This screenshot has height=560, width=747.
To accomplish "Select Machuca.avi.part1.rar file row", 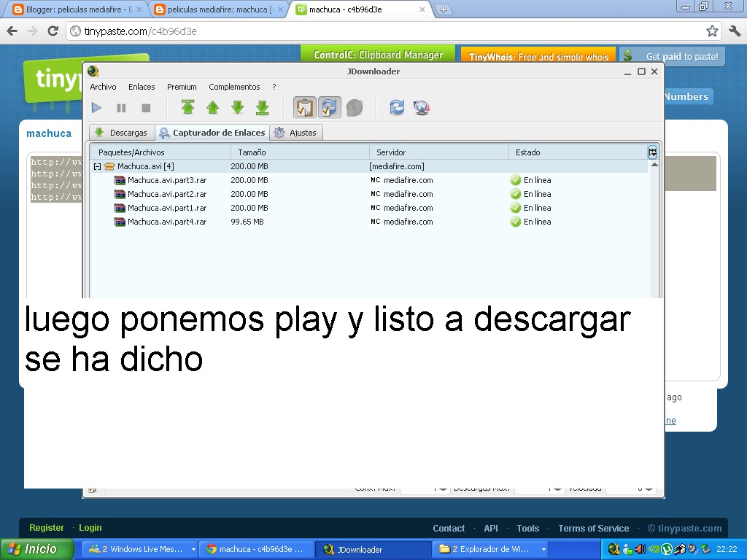I will click(368, 208).
